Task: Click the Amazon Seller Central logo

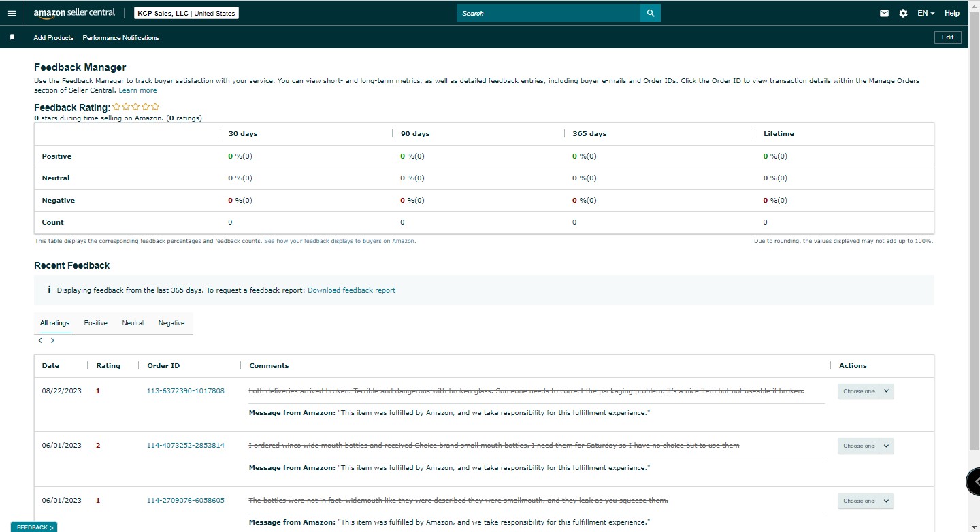Action: tap(74, 13)
